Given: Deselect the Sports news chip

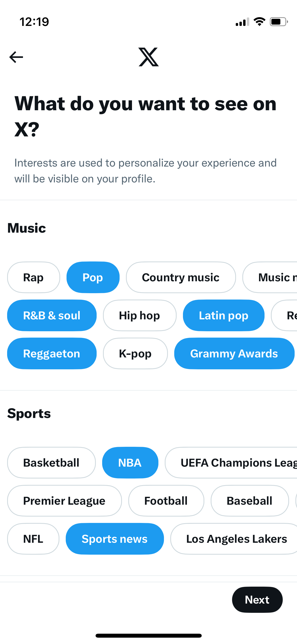Looking at the screenshot, I should (x=115, y=539).
